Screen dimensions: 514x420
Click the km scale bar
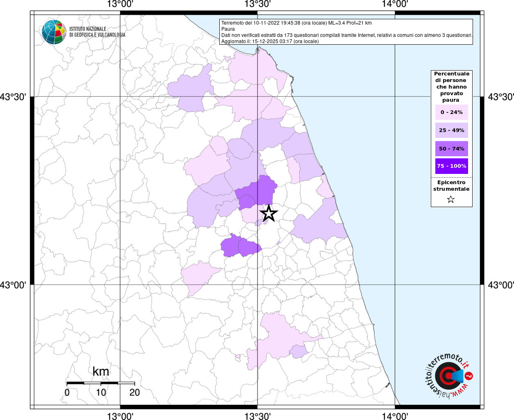100,383
